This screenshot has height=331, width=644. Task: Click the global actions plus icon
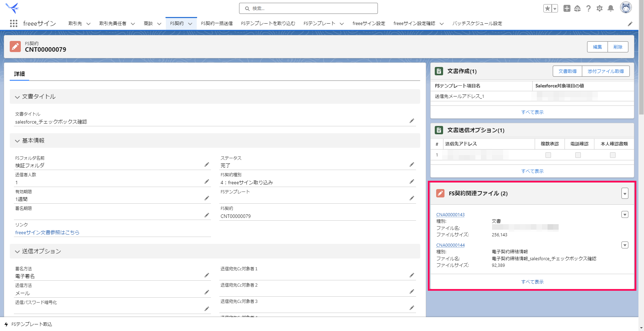tap(567, 8)
